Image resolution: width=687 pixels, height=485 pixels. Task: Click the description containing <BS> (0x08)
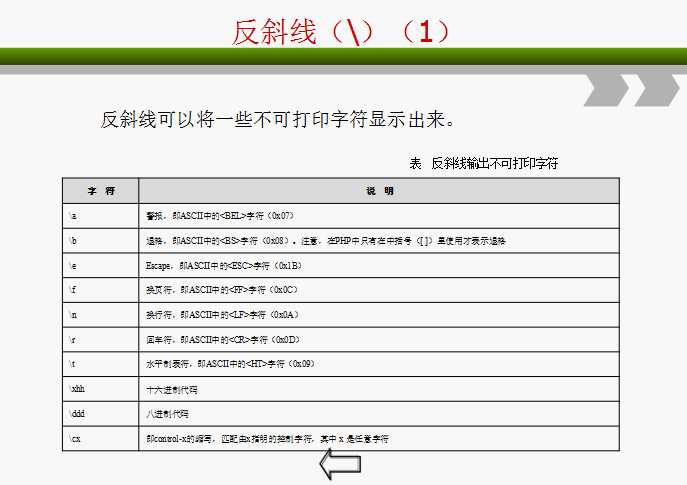[x=379, y=241]
